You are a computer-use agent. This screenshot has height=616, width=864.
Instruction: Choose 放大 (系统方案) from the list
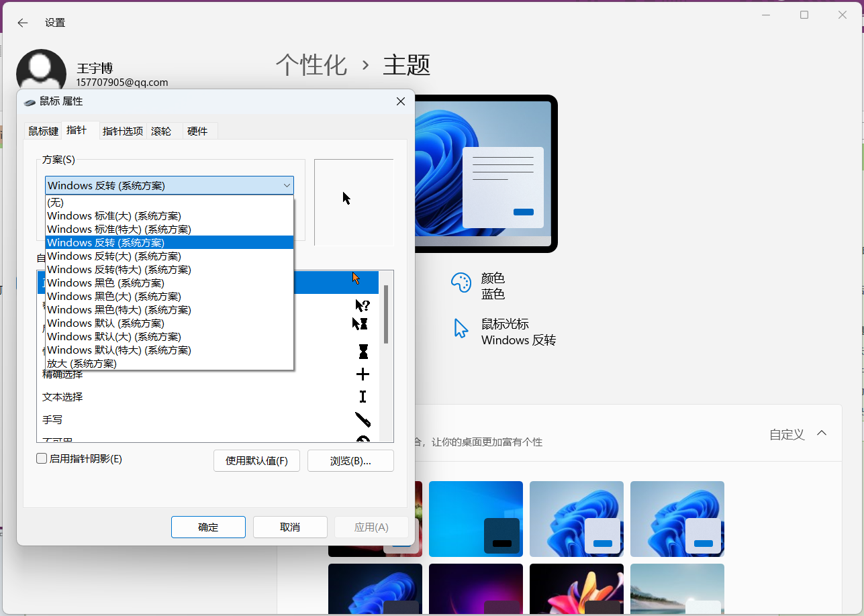tap(169, 363)
